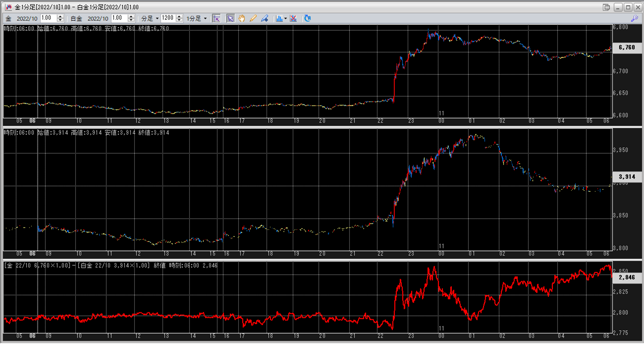Toggle the crosshair cursor button
This screenshot has height=344, width=644.
pyautogui.click(x=216, y=18)
